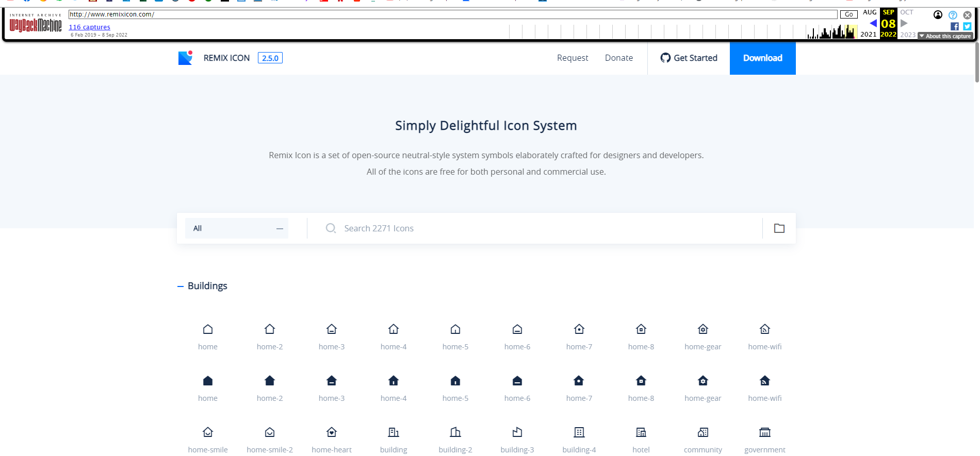The width and height of the screenshot is (980, 456).
Task: Select the building-2 icon
Action: point(455,432)
